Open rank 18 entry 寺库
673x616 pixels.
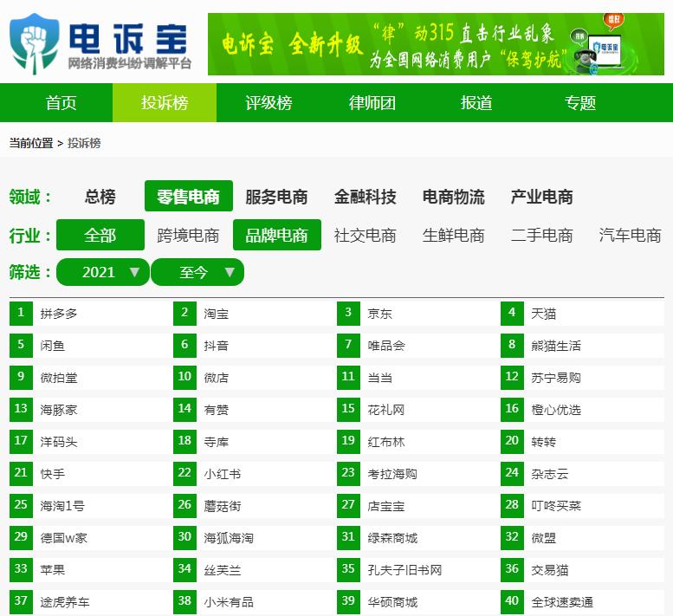pyautogui.click(x=216, y=442)
